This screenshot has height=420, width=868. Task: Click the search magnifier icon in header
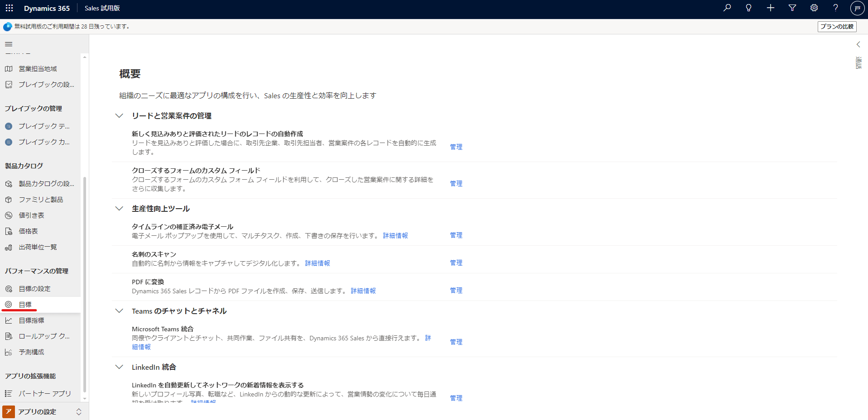[x=727, y=8]
